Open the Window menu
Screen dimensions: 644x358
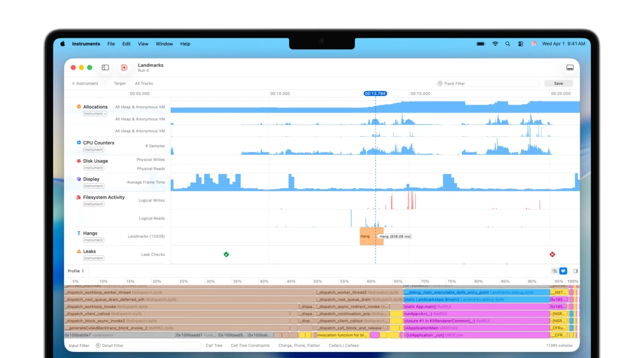(x=164, y=44)
